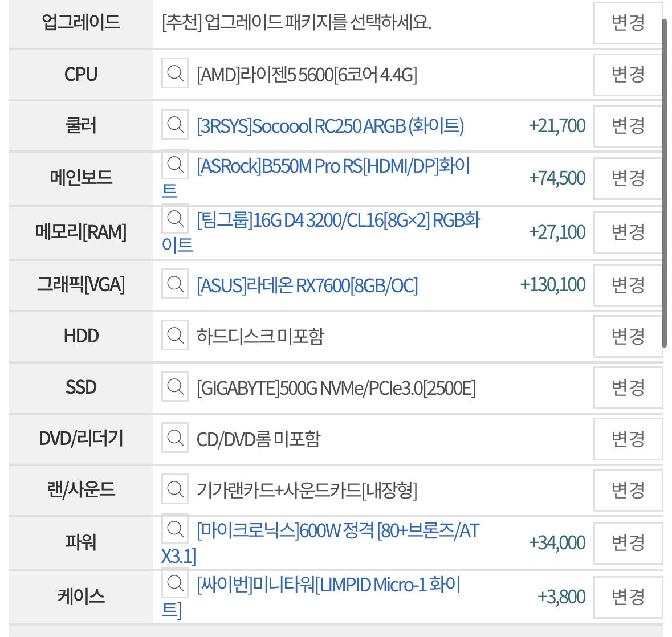Open the 마이크로닉스 600W power supply link
Viewport: 672px width, 637px height.
click(337, 531)
